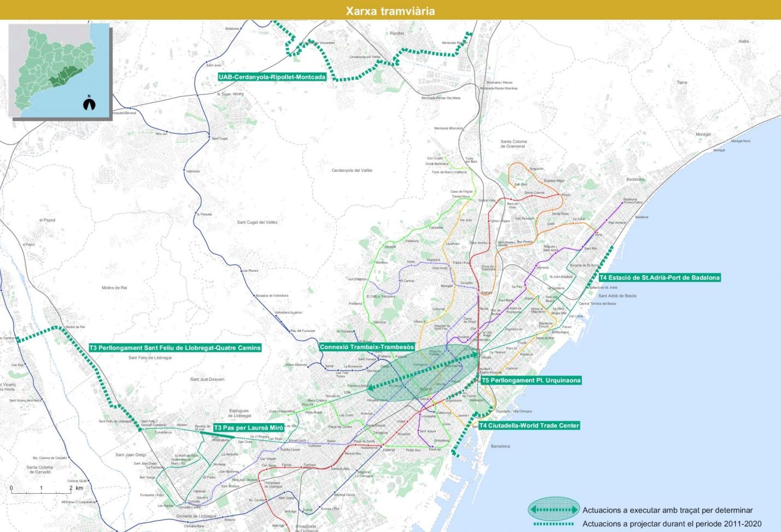Click the T5 Perllongament Pl. Urquinaona label
This screenshot has height=532, width=781.
tap(531, 381)
